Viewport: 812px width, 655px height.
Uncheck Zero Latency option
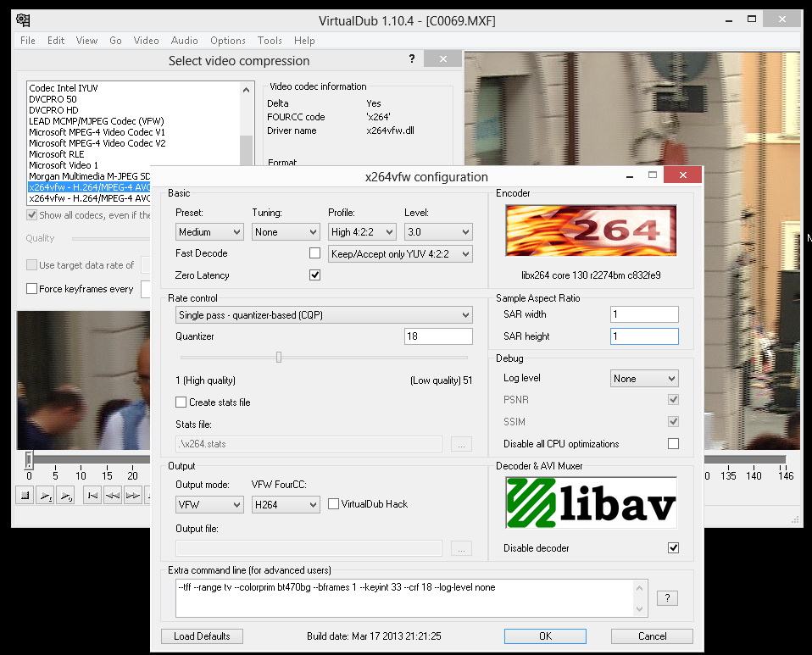point(314,275)
